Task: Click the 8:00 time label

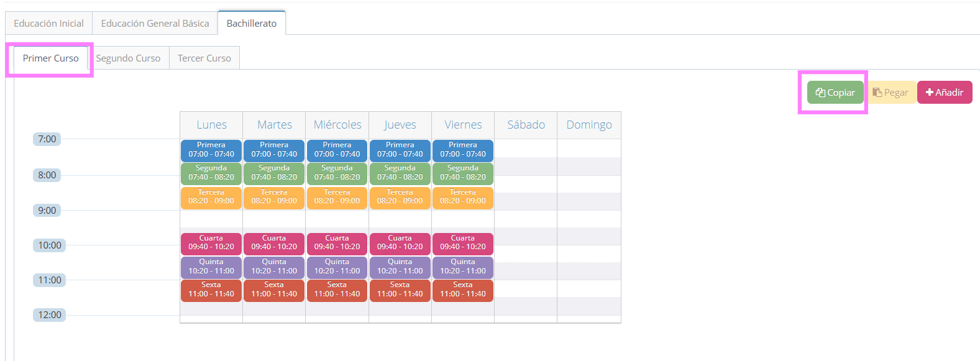Action: point(47,175)
